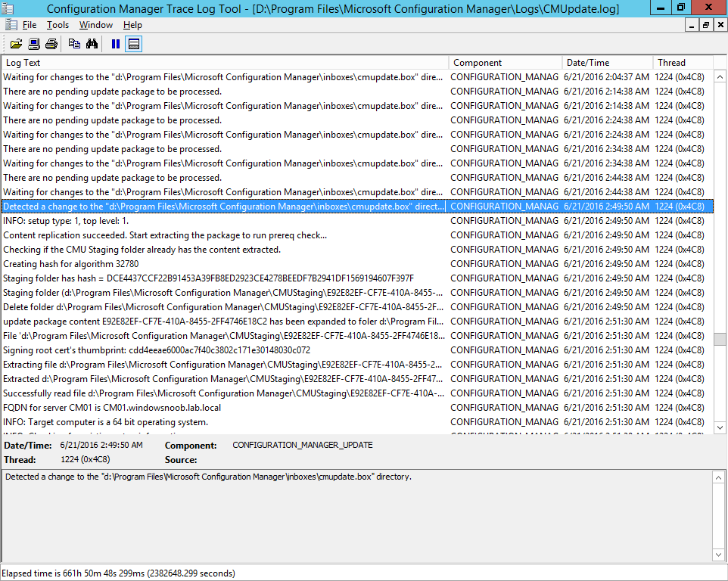The image size is (728, 581).
Task: Click the Log Text column header
Action: coord(225,63)
